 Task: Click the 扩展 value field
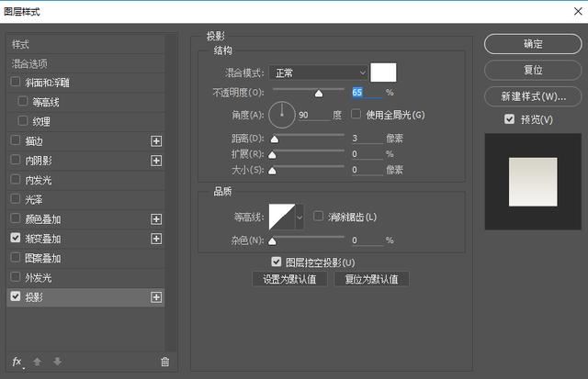click(367, 154)
